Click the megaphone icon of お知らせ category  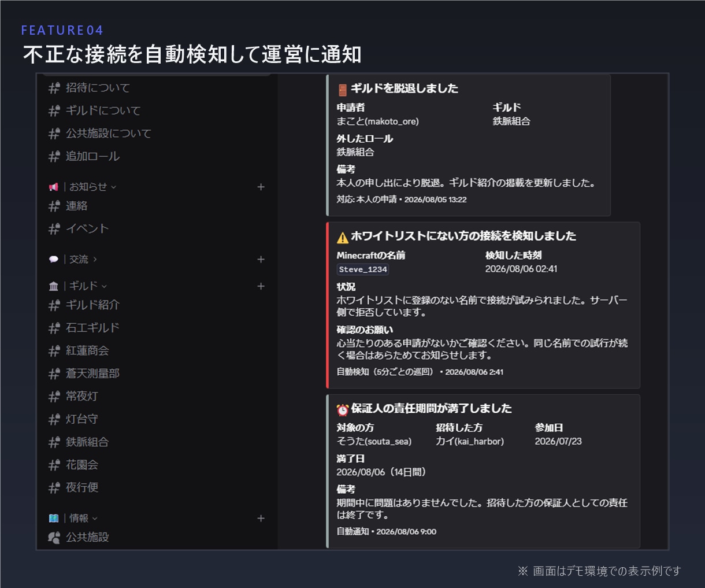[54, 187]
